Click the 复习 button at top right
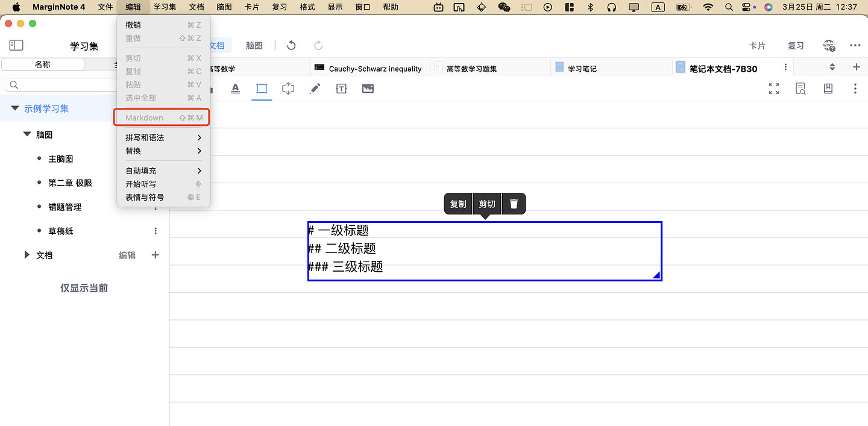 click(x=796, y=45)
